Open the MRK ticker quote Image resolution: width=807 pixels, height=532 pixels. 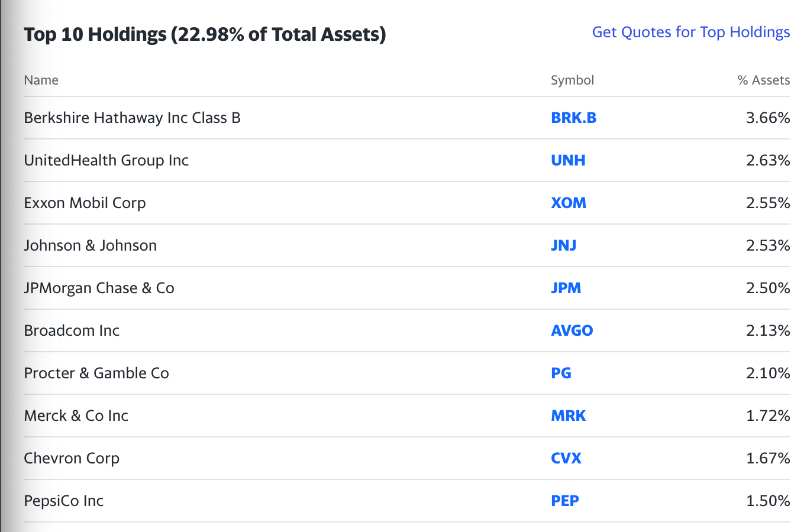click(x=568, y=416)
